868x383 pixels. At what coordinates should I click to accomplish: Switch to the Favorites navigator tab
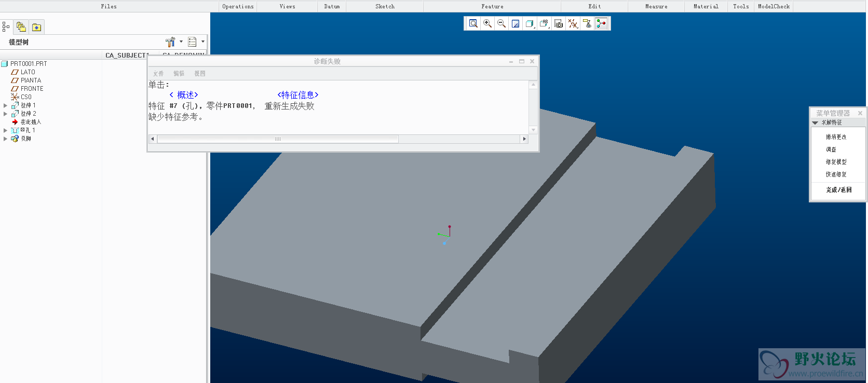coord(36,27)
